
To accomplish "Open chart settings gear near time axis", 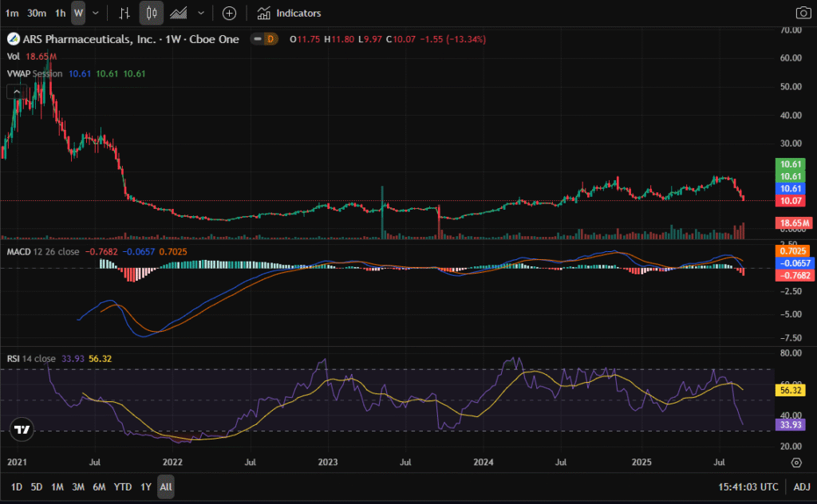I will tap(796, 463).
